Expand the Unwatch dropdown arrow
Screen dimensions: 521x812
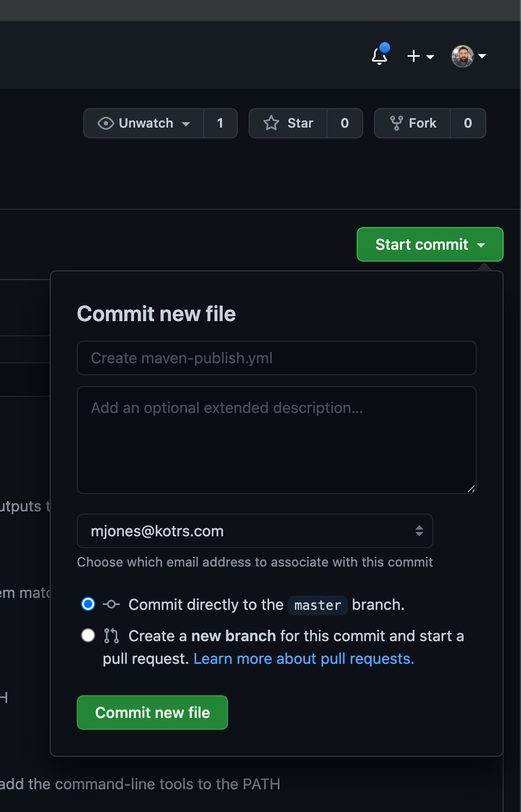tap(186, 124)
